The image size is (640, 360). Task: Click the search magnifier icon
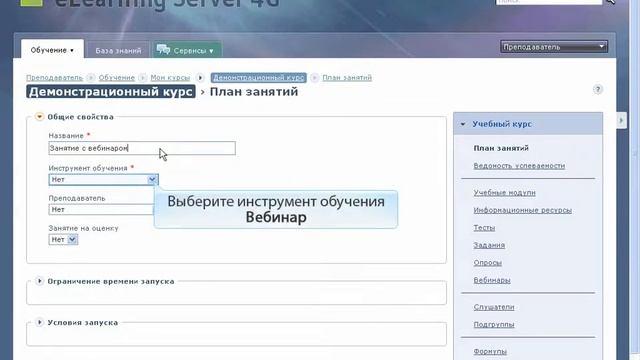[x=611, y=2]
